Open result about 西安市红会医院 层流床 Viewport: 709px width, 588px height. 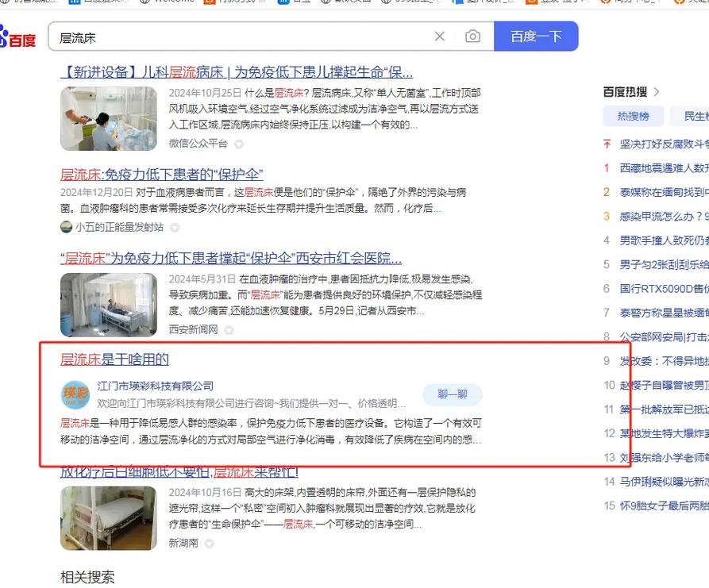click(231, 259)
